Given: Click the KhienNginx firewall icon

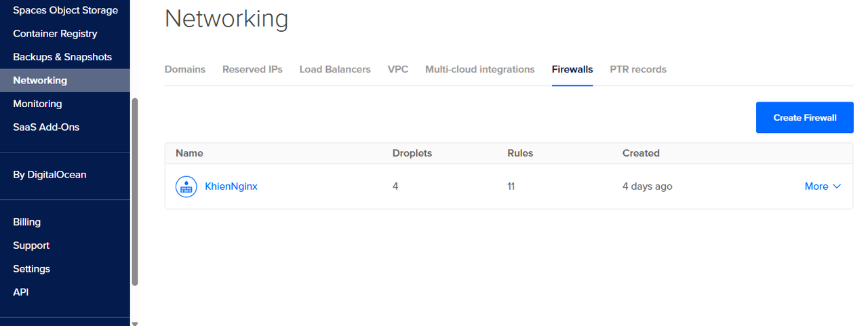Looking at the screenshot, I should [x=186, y=186].
